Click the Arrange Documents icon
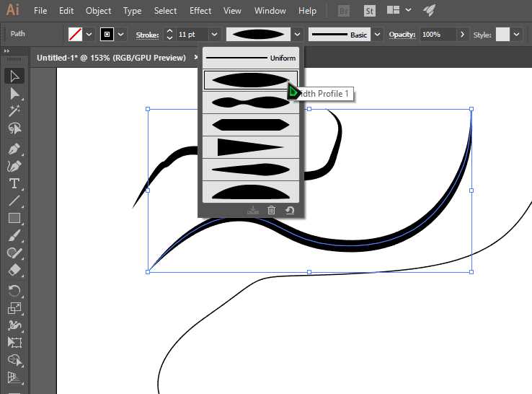This screenshot has height=394, width=532. [x=393, y=10]
